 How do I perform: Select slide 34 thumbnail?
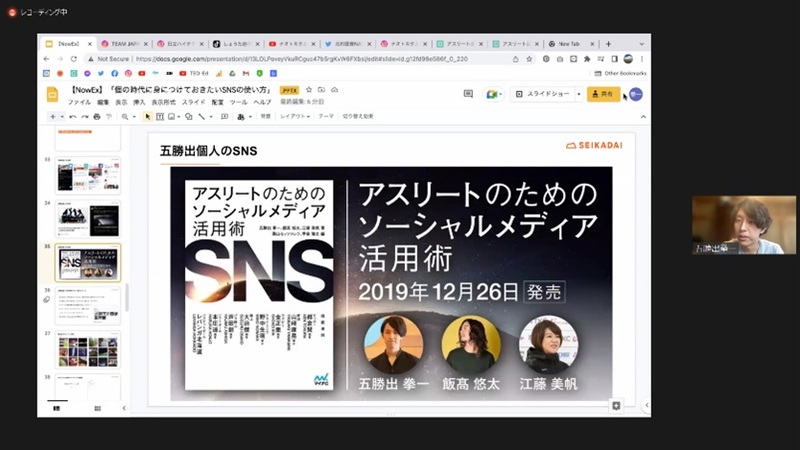pos(88,219)
